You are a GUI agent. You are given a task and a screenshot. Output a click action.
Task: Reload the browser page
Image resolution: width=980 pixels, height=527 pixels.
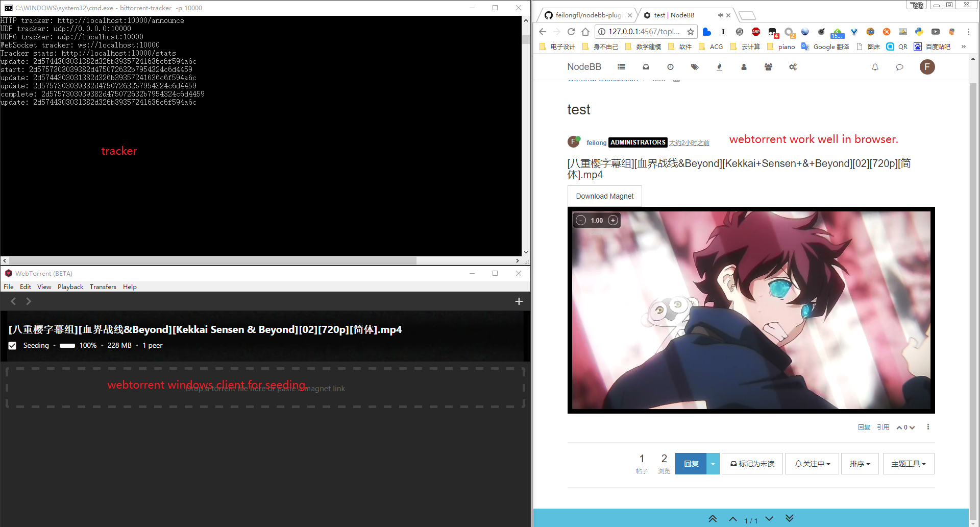[571, 32]
